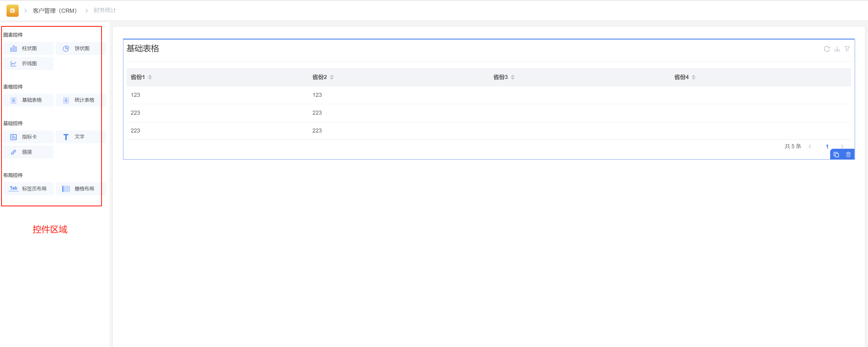Image resolution: width=868 pixels, height=347 pixels.
Task: Select the 柱状图 bar chart widget
Action: pos(29,48)
